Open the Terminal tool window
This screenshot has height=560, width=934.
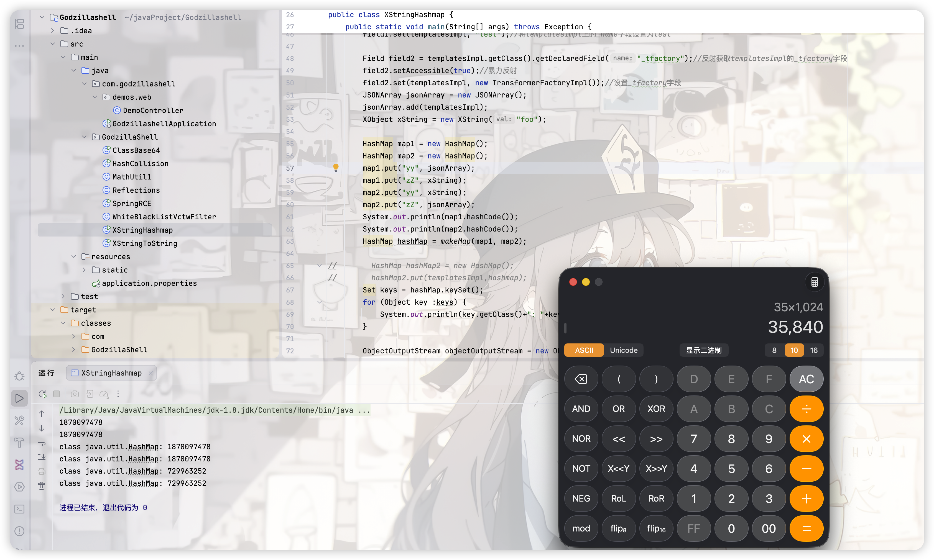19,509
